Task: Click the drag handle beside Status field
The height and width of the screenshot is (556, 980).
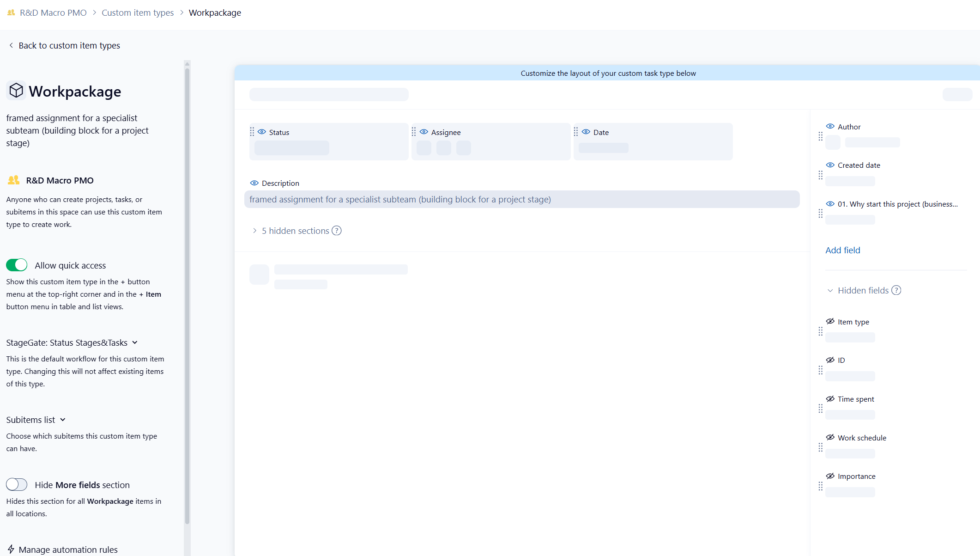Action: (252, 132)
